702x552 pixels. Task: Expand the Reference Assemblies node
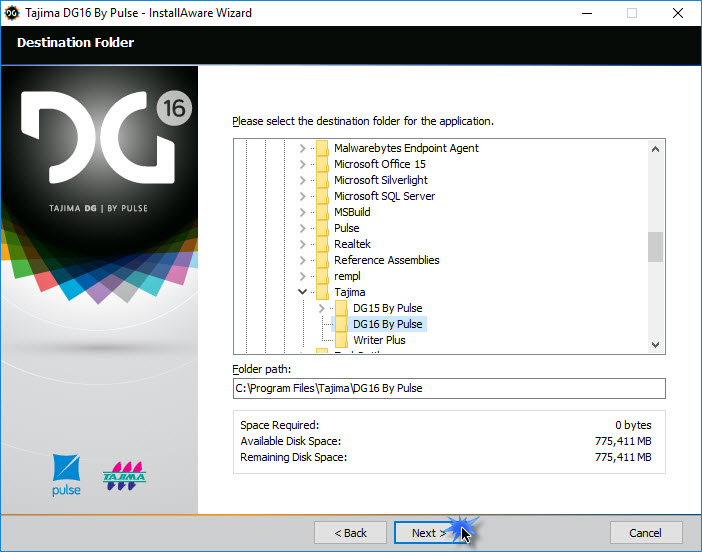(x=303, y=260)
